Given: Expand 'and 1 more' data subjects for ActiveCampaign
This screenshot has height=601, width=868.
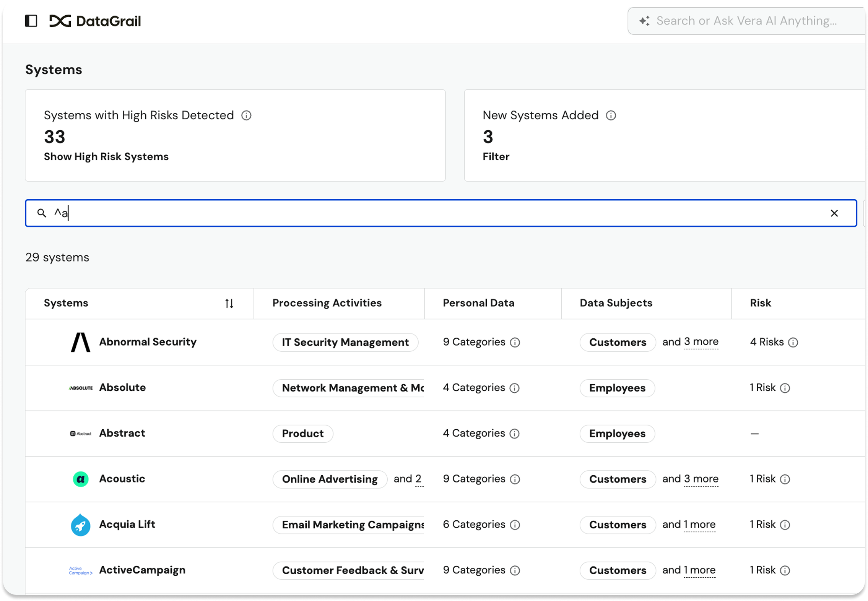Looking at the screenshot, I should [x=699, y=570].
